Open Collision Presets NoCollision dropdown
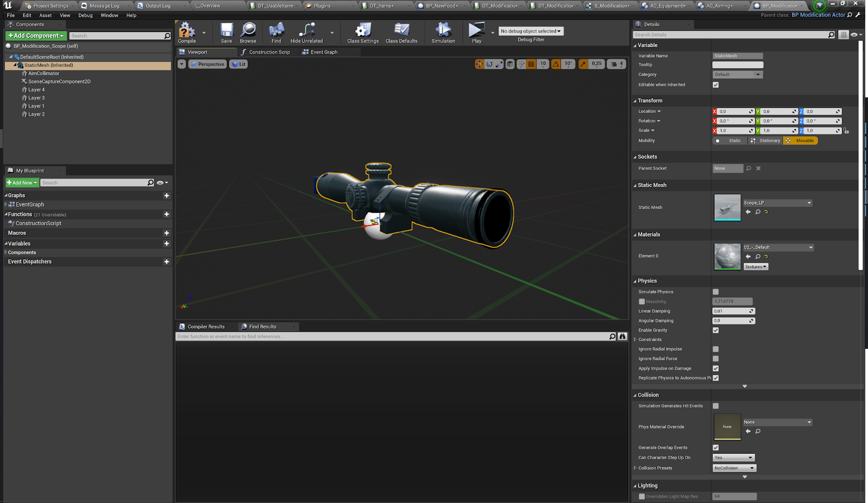The width and height of the screenshot is (868, 503). click(x=734, y=468)
